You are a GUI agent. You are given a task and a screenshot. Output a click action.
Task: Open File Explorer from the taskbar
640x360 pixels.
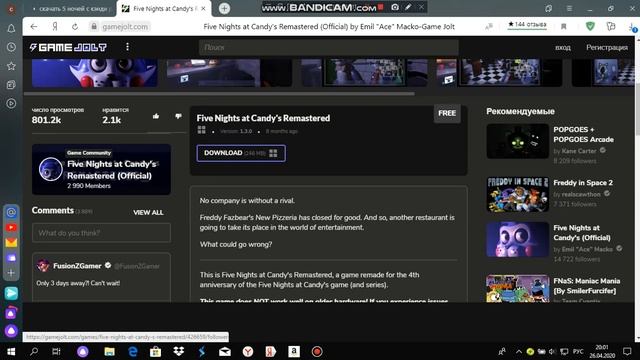click(x=109, y=351)
